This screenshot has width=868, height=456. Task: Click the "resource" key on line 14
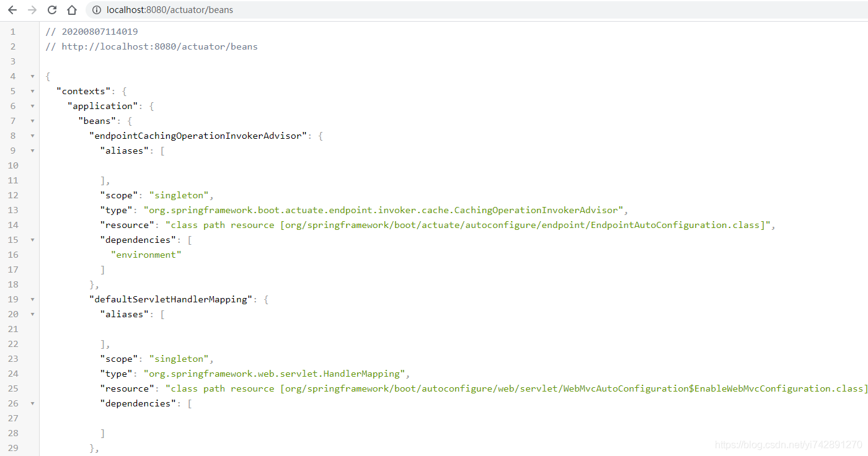pos(127,225)
